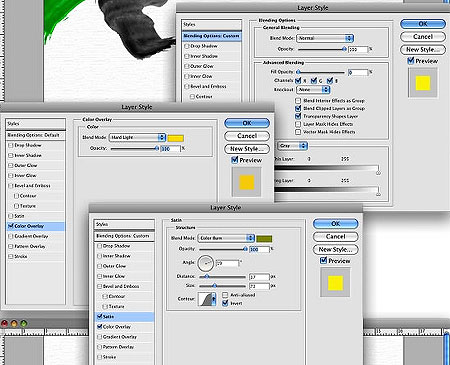Uncheck Blend Clipped Layers as Group

298,108
